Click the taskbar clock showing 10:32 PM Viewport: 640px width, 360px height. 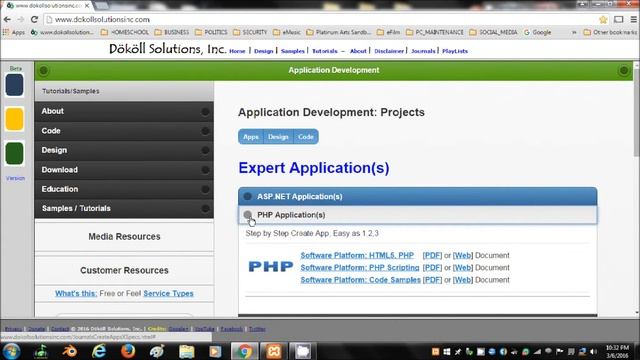pyautogui.click(x=617, y=352)
